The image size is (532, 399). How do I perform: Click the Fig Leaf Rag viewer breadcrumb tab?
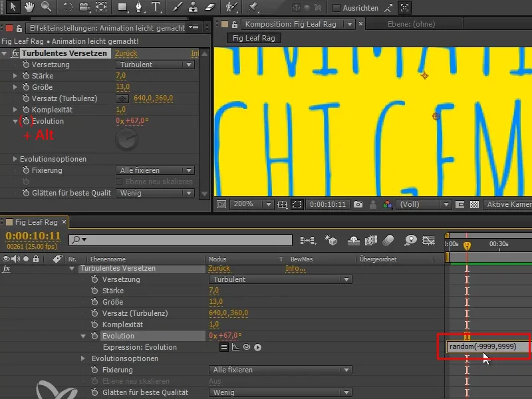tap(254, 38)
